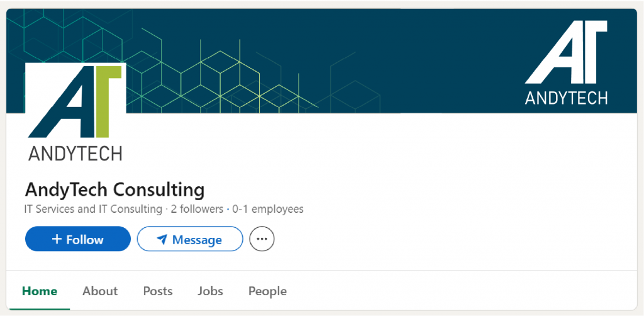This screenshot has height=316, width=644.
Task: Switch to the Home tab
Action: [x=40, y=291]
